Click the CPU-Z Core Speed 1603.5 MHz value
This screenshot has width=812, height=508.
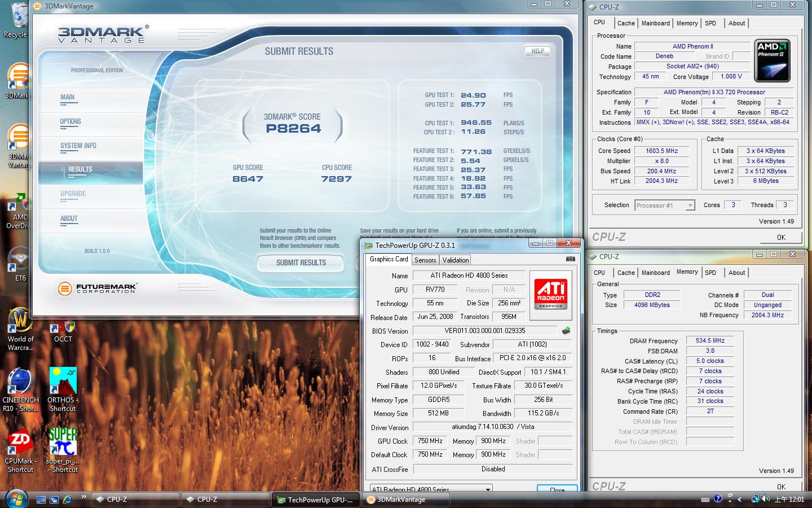[x=661, y=151]
